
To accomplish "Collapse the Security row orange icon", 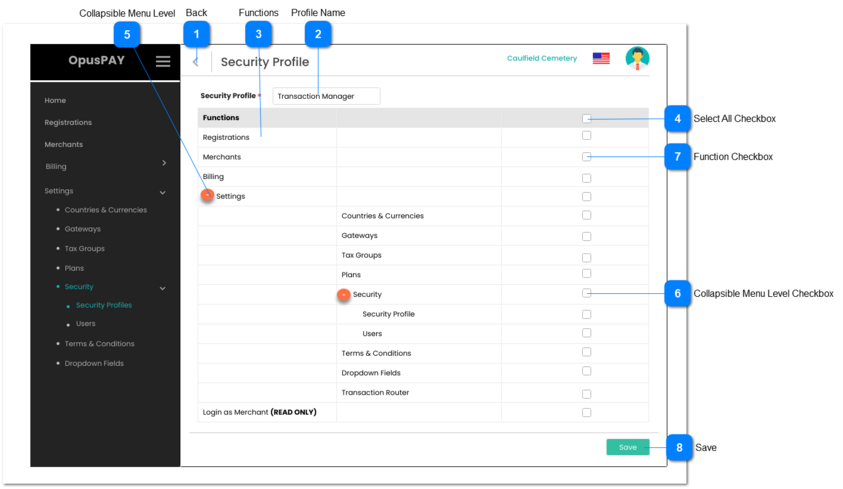I will (343, 295).
